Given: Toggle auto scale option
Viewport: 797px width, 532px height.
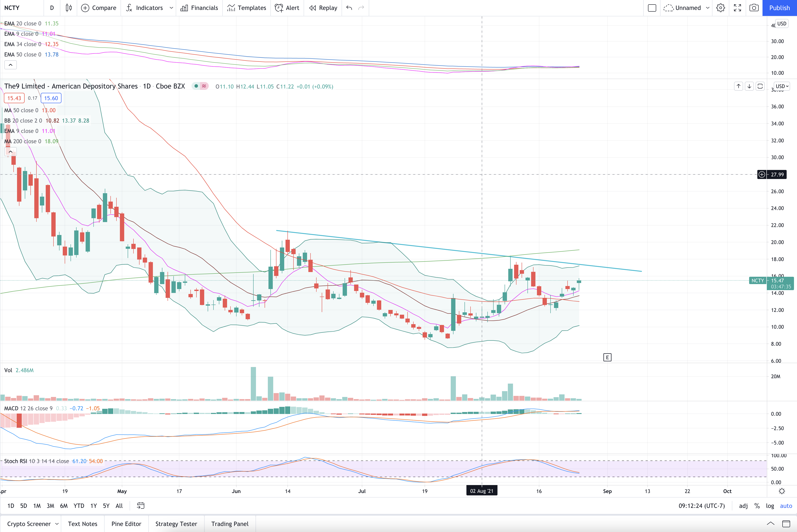Looking at the screenshot, I should [x=786, y=506].
